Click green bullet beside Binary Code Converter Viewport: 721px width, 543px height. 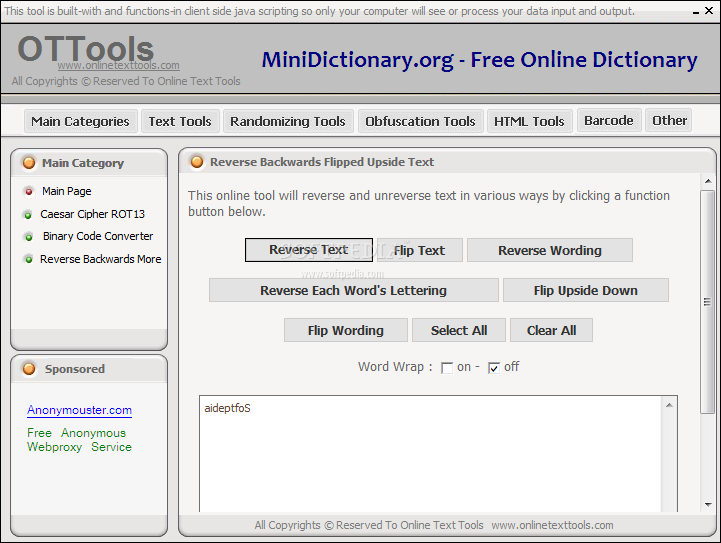tap(29, 237)
